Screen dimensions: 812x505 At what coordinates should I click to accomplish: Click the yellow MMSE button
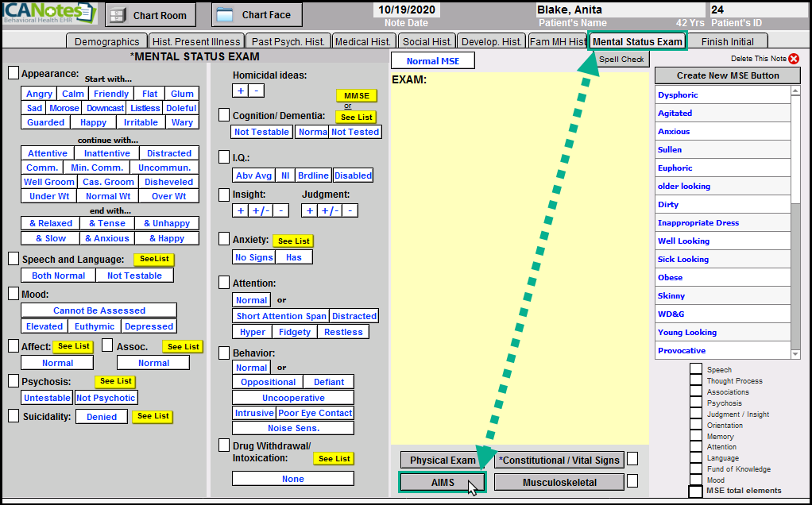tap(356, 95)
